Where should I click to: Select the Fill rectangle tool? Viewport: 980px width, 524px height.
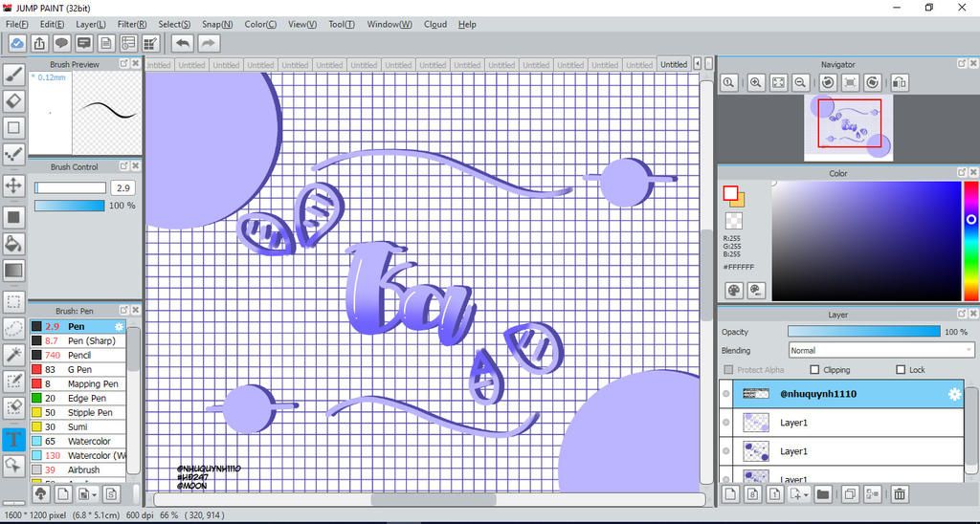tap(13, 217)
